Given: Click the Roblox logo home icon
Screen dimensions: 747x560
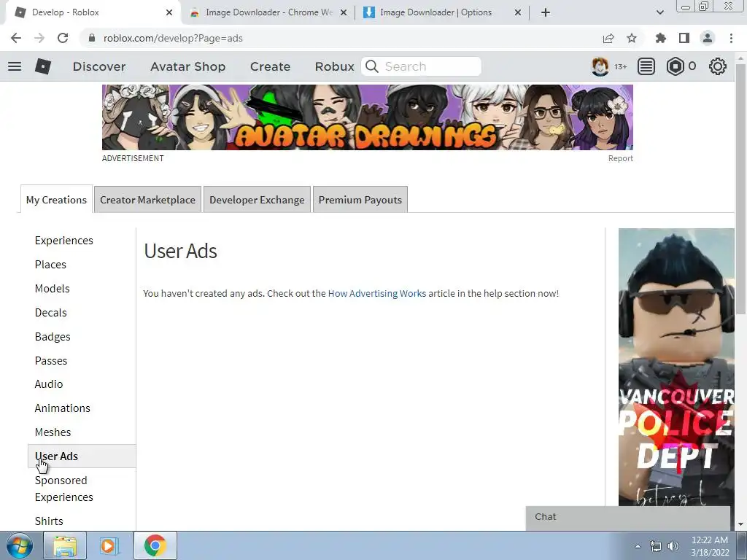Looking at the screenshot, I should 43,66.
